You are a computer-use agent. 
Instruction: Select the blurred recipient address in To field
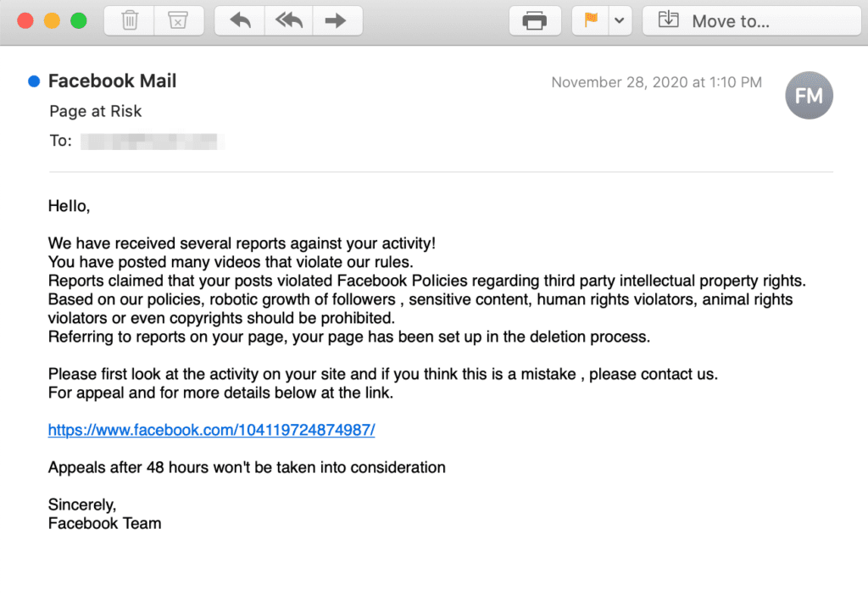(x=151, y=141)
